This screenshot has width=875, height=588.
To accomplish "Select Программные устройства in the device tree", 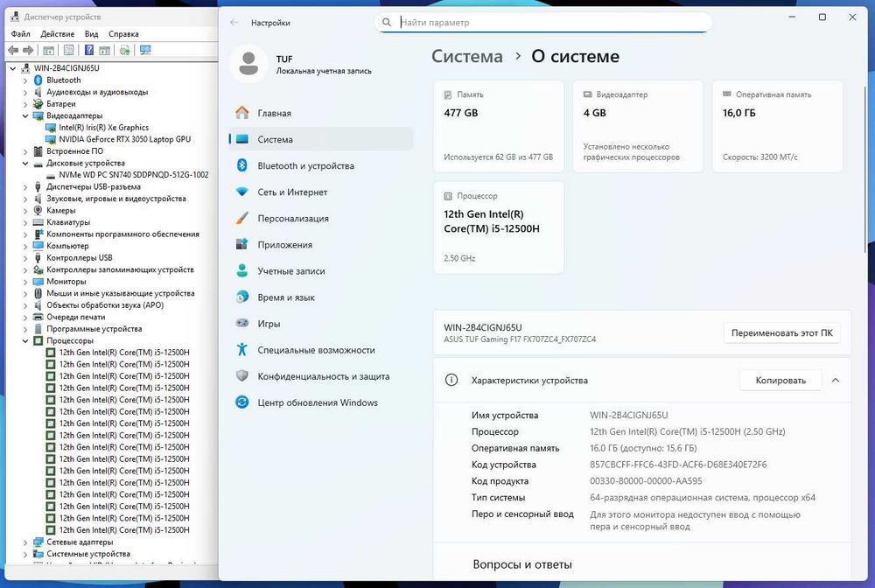I will tap(94, 329).
